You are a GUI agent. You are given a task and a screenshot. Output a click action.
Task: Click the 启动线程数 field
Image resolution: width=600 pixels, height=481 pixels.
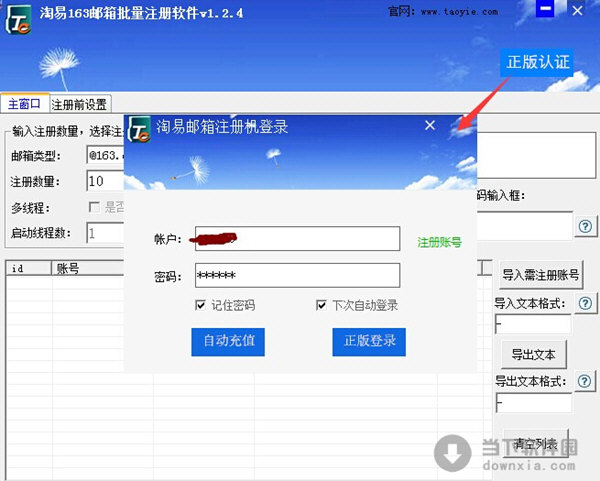(106, 233)
